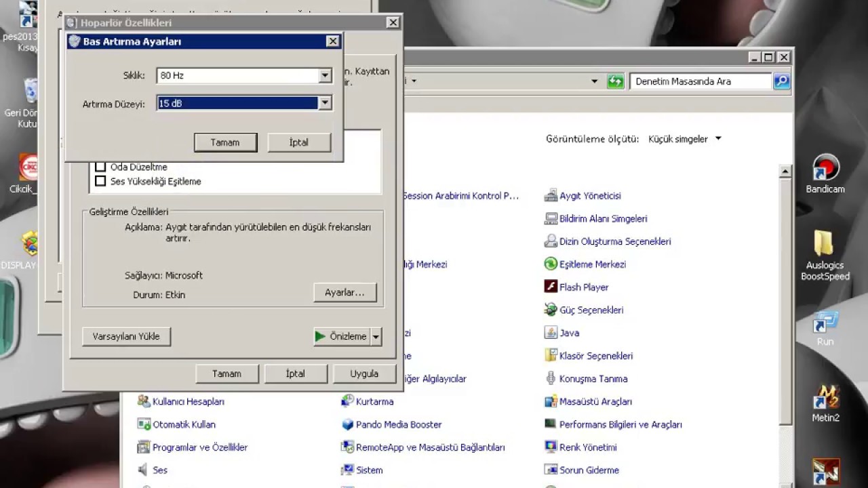Image resolution: width=868 pixels, height=488 pixels.
Task: Click Tamam in Bas Artırma Ayarları dialog
Action: pyautogui.click(x=225, y=142)
